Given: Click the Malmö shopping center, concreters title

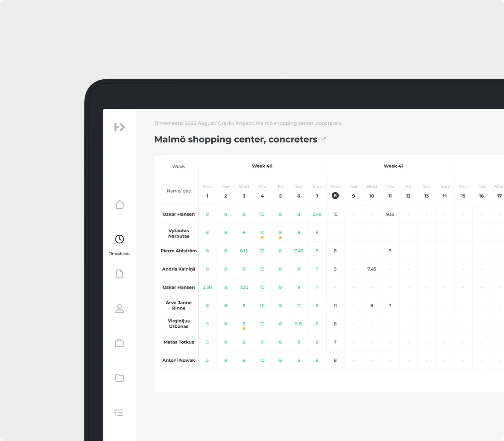Looking at the screenshot, I should pos(236,140).
